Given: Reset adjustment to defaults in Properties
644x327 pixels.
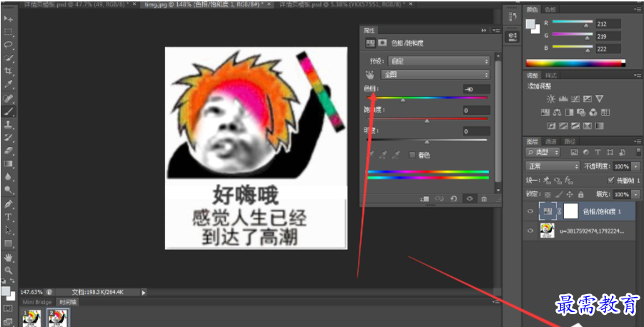Looking at the screenshot, I should coord(454,198).
